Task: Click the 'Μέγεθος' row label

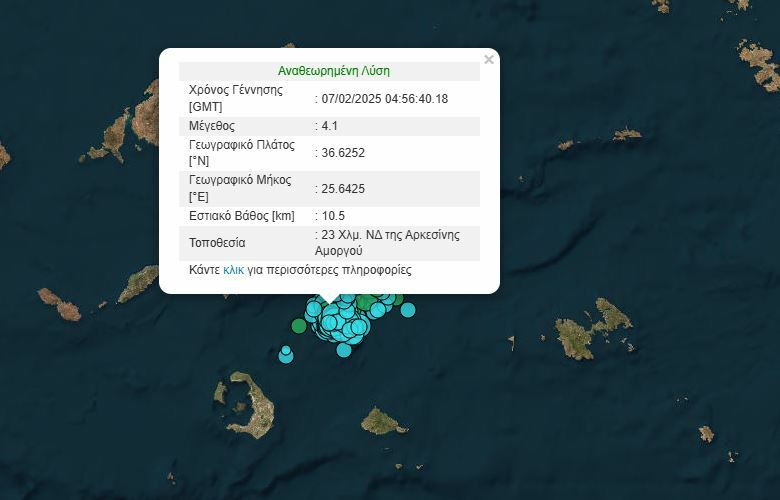Action: click(x=212, y=126)
